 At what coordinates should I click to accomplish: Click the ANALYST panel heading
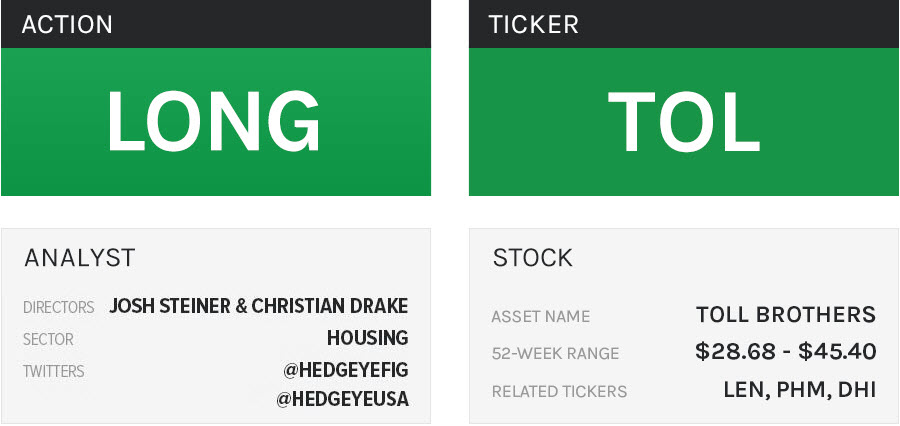pos(79,258)
